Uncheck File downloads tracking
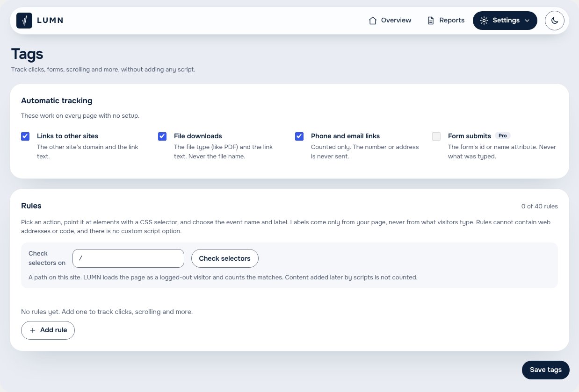Image resolution: width=579 pixels, height=392 pixels. (162, 136)
